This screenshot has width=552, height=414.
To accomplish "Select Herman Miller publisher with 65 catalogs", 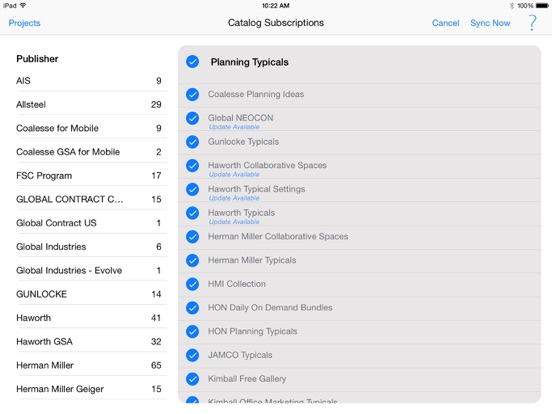I will tap(92, 365).
